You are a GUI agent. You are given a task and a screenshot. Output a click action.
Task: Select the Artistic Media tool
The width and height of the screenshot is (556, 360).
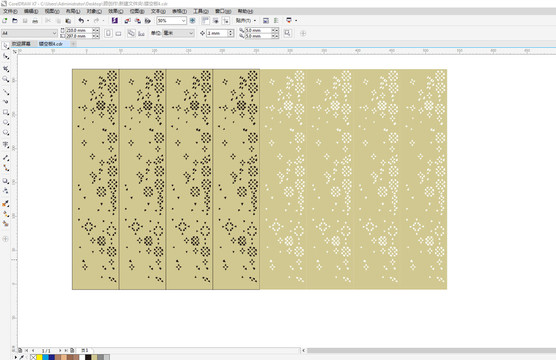tap(6, 101)
